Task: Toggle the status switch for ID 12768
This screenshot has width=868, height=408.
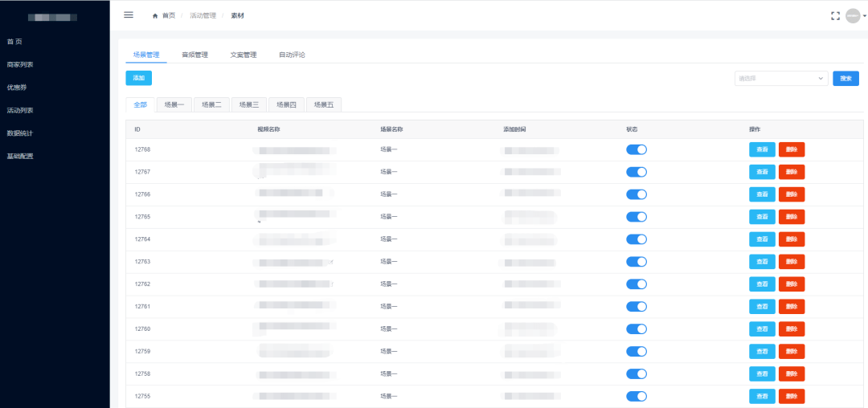Action: (636, 150)
